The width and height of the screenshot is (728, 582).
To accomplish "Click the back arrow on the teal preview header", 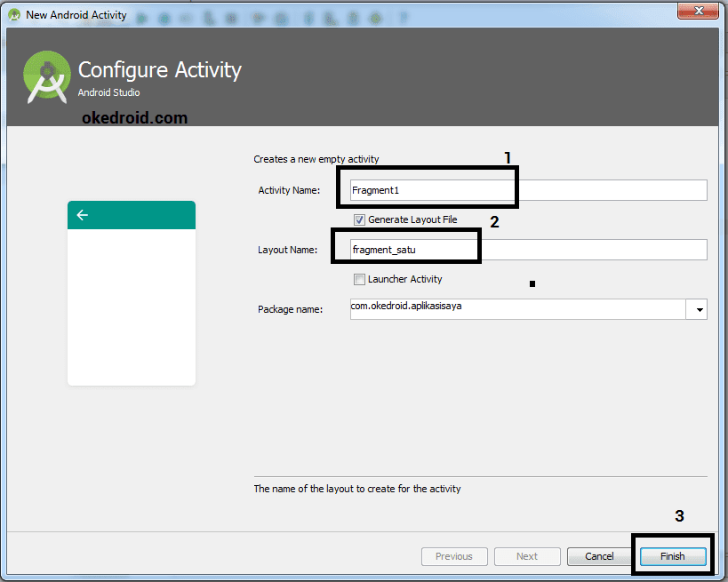I will coord(83,215).
